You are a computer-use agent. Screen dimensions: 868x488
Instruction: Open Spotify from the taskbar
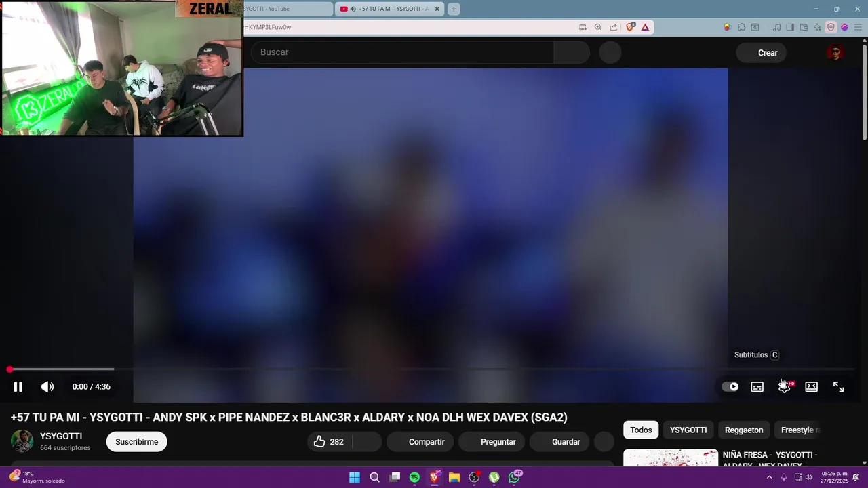coord(414,477)
